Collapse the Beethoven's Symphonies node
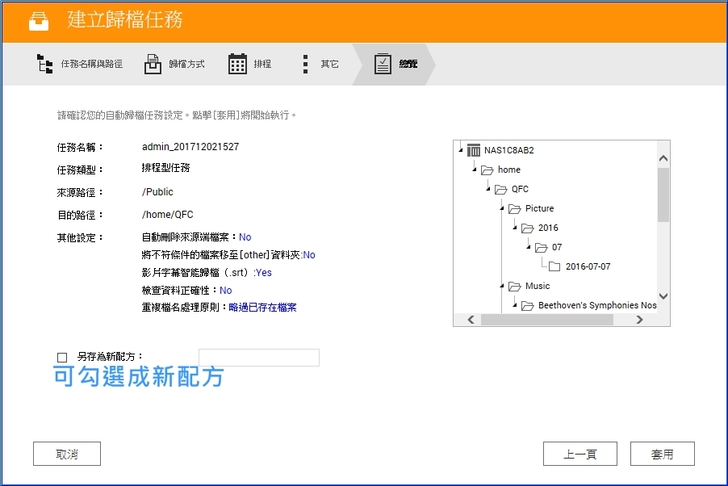The width and height of the screenshot is (728, 486). (514, 305)
